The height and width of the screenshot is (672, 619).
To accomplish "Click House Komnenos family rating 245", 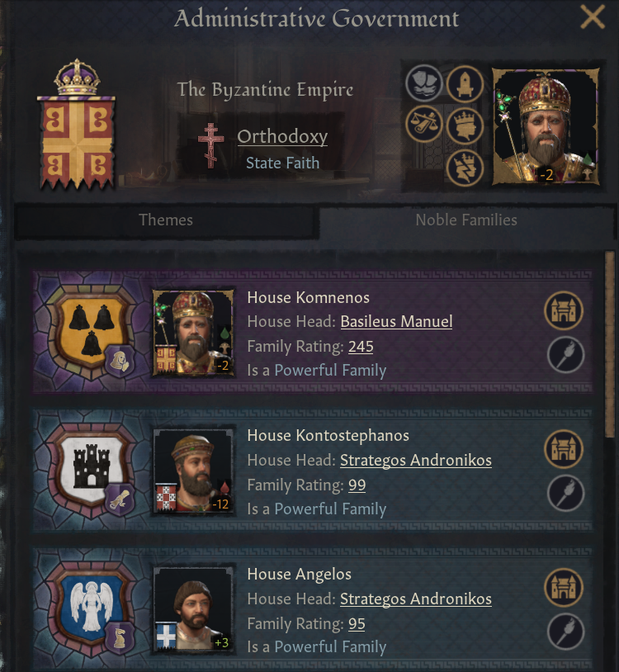I will click(361, 347).
